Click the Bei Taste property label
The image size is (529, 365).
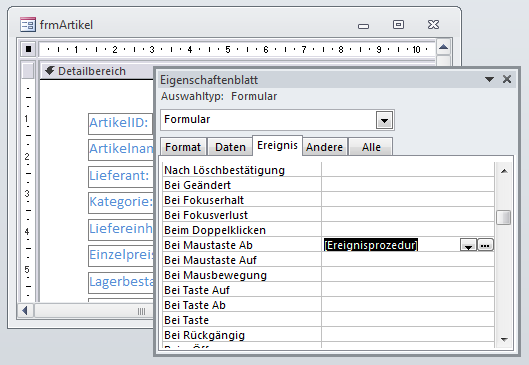click(x=187, y=320)
